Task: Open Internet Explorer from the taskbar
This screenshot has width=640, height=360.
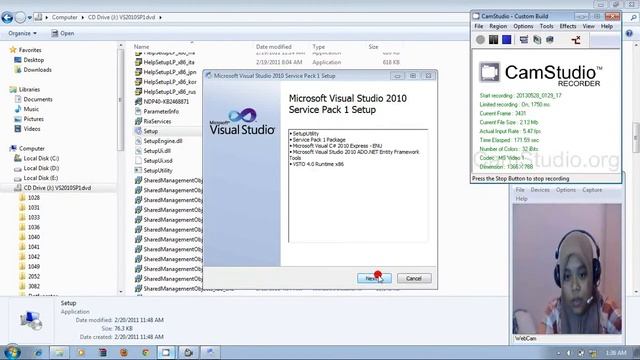Action: (38, 353)
